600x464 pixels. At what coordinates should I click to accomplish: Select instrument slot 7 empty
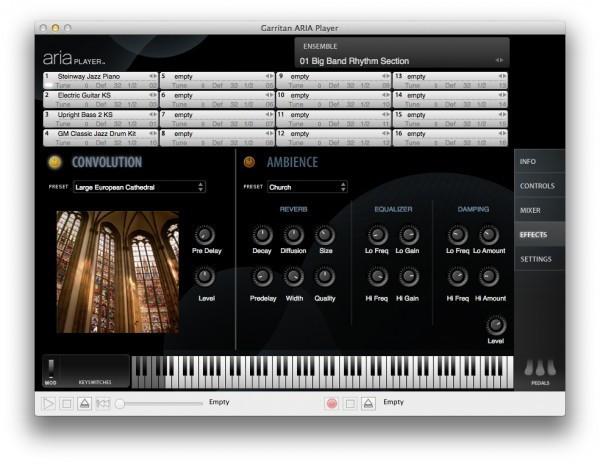point(217,119)
